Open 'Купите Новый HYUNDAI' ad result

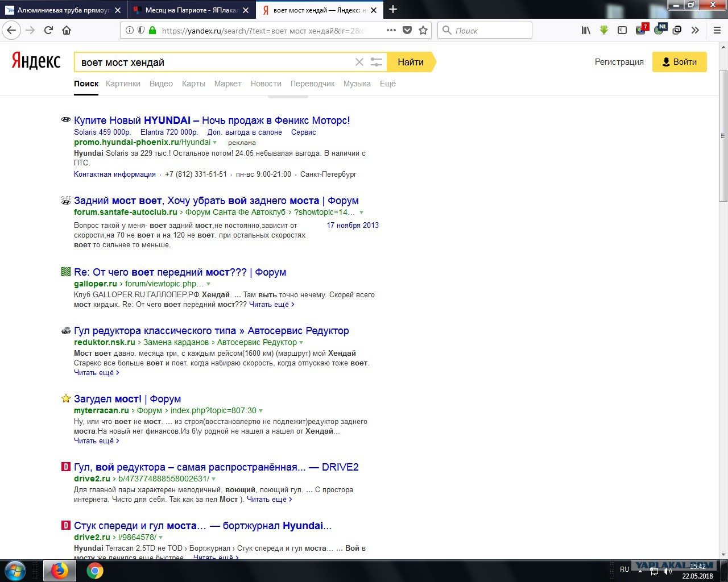pyautogui.click(x=212, y=120)
